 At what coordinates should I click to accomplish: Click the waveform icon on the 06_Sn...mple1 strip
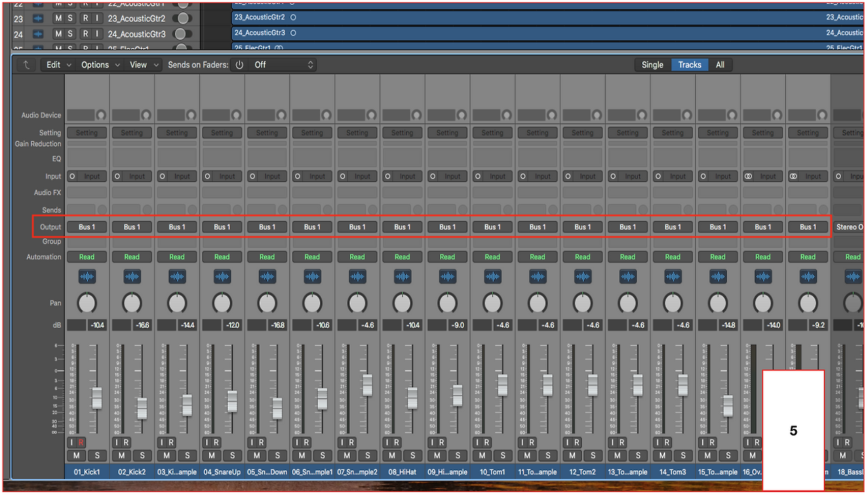pyautogui.click(x=313, y=277)
